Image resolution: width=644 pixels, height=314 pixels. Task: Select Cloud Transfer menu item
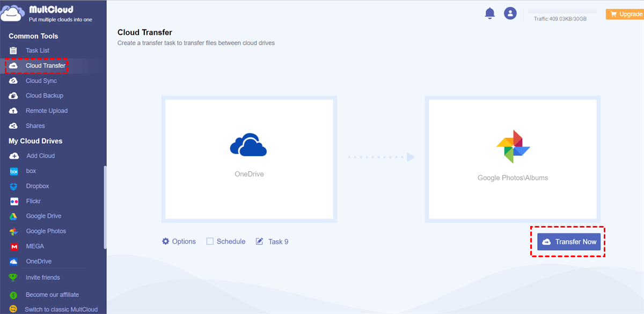(x=46, y=65)
